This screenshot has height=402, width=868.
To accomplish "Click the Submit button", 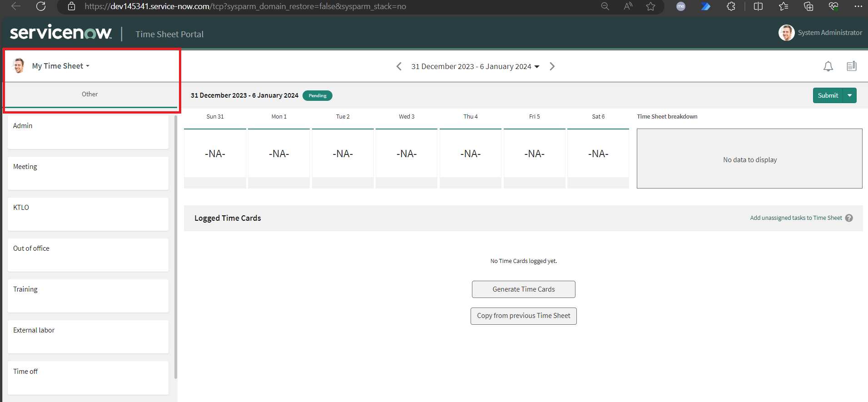I will click(828, 95).
